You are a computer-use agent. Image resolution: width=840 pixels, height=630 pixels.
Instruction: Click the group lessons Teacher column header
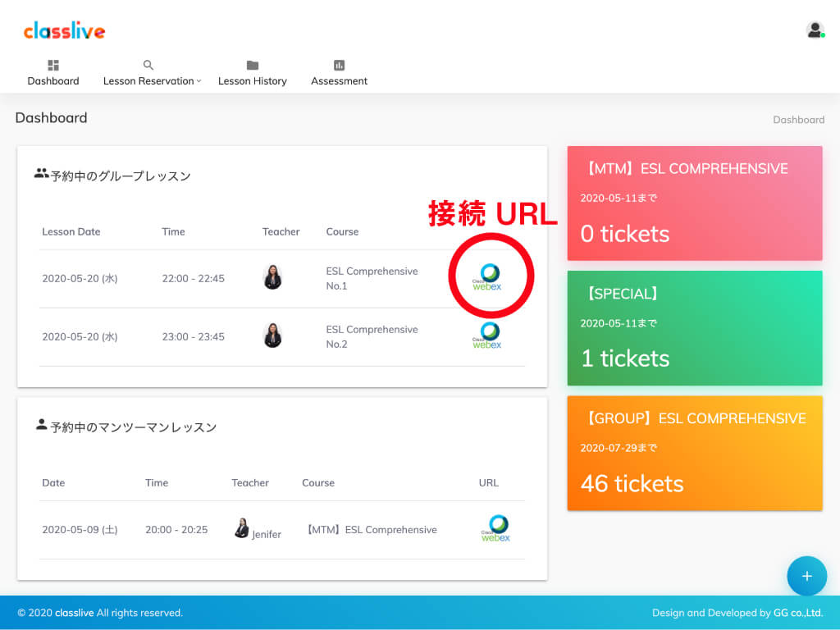point(281,231)
